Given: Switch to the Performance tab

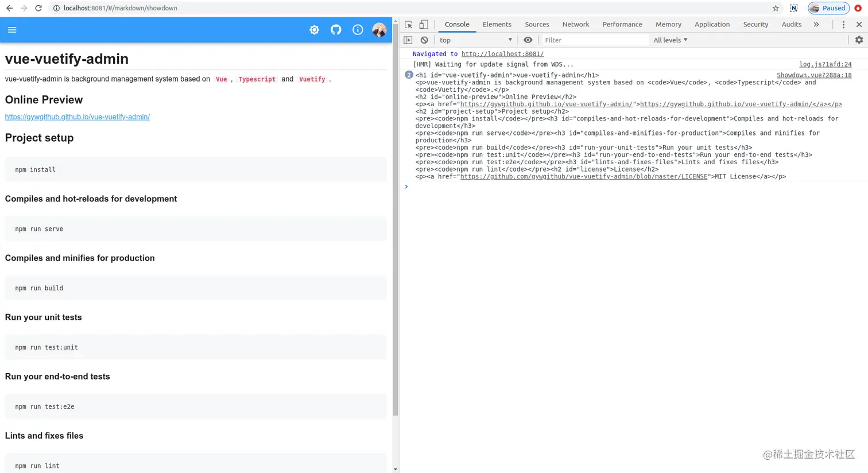Looking at the screenshot, I should (x=622, y=25).
